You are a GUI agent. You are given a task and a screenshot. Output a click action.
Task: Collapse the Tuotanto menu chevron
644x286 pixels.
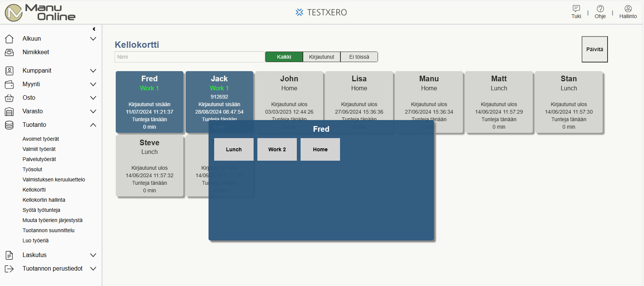coord(93,125)
